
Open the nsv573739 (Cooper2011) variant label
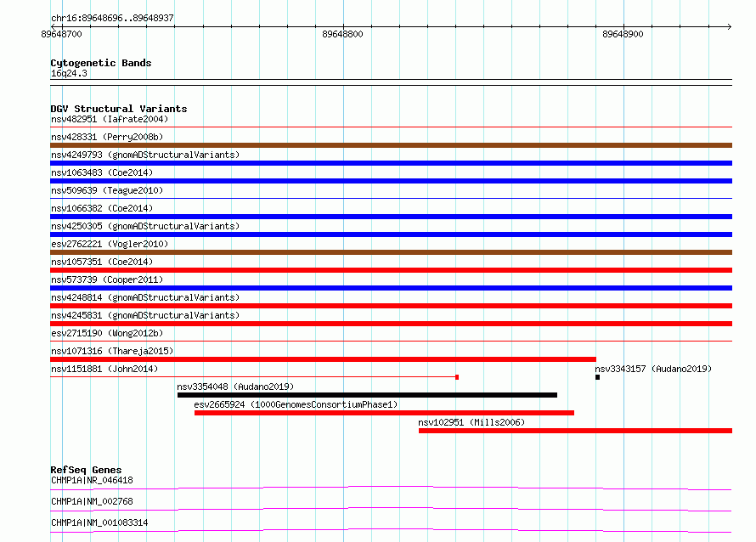(107, 279)
